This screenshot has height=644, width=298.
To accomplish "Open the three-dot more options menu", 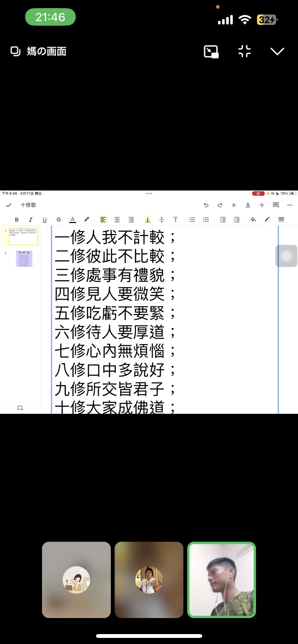I will click(290, 205).
